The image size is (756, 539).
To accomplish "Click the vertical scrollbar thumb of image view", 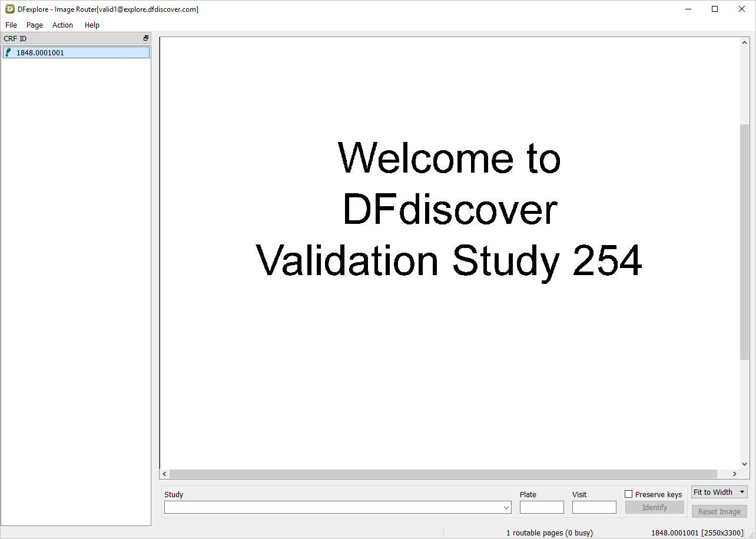I will [744, 242].
